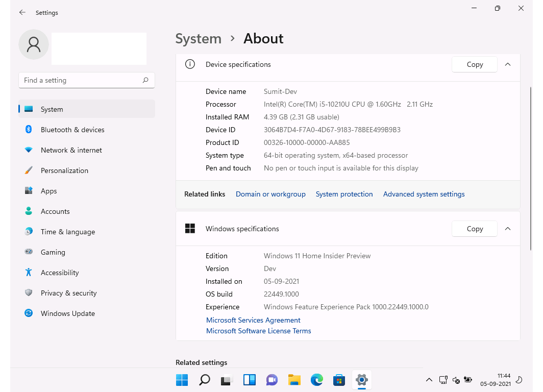Click the info icon beside Device specifications
The width and height of the screenshot is (543, 392).
click(189, 64)
